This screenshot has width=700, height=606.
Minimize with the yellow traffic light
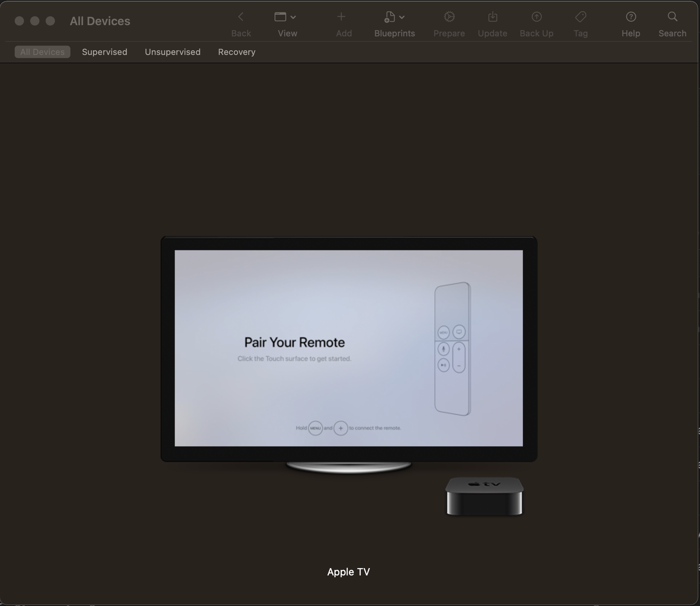pos(34,21)
